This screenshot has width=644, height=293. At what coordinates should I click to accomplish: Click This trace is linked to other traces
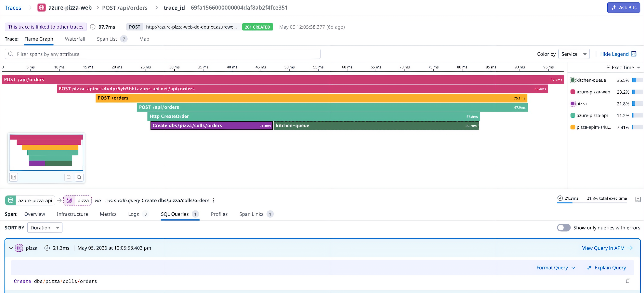tap(46, 27)
